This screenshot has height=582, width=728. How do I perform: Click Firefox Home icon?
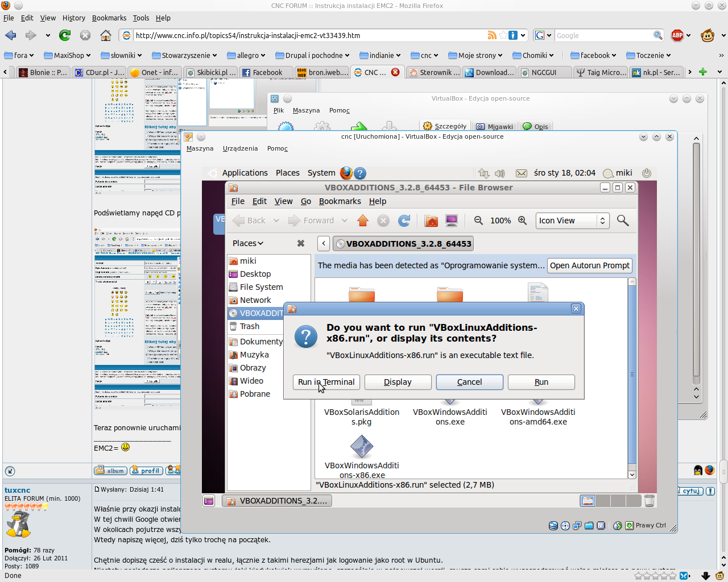point(106,35)
